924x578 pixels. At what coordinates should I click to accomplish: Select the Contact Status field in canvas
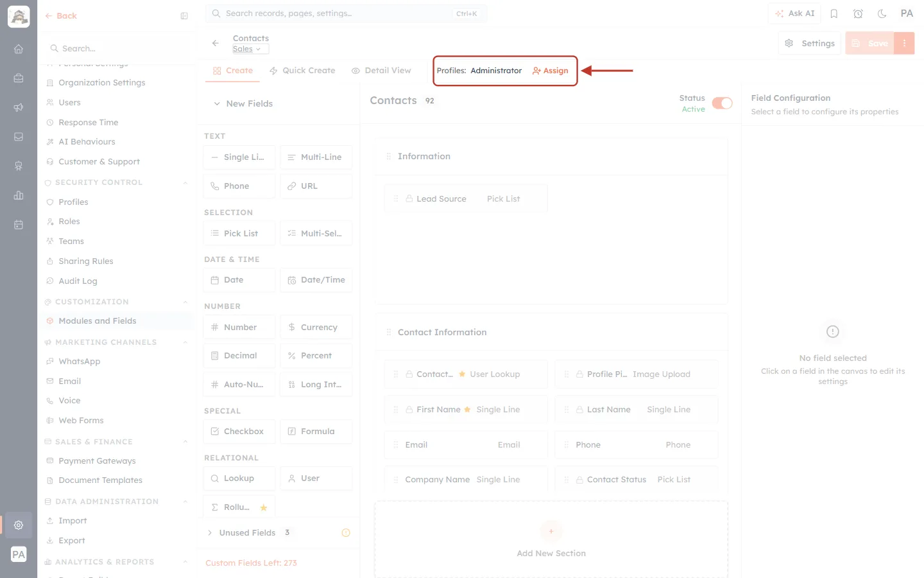click(637, 480)
